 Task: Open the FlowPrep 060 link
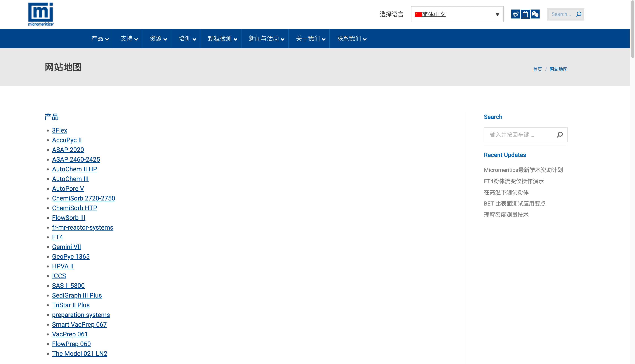coord(71,344)
